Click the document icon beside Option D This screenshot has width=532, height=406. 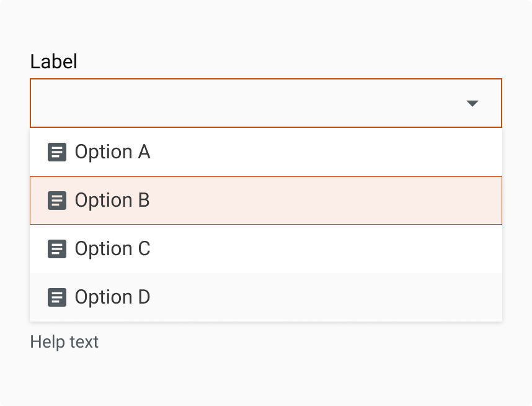pyautogui.click(x=57, y=297)
